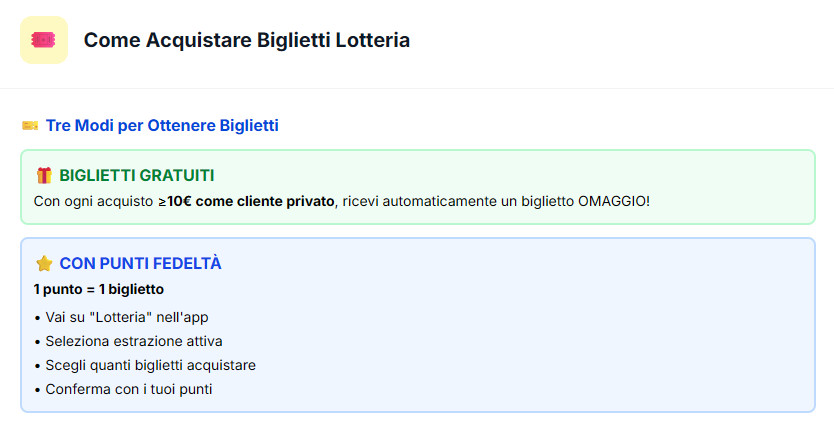Click the pink ticket icon in header
This screenshot has height=423, width=834.
click(44, 40)
